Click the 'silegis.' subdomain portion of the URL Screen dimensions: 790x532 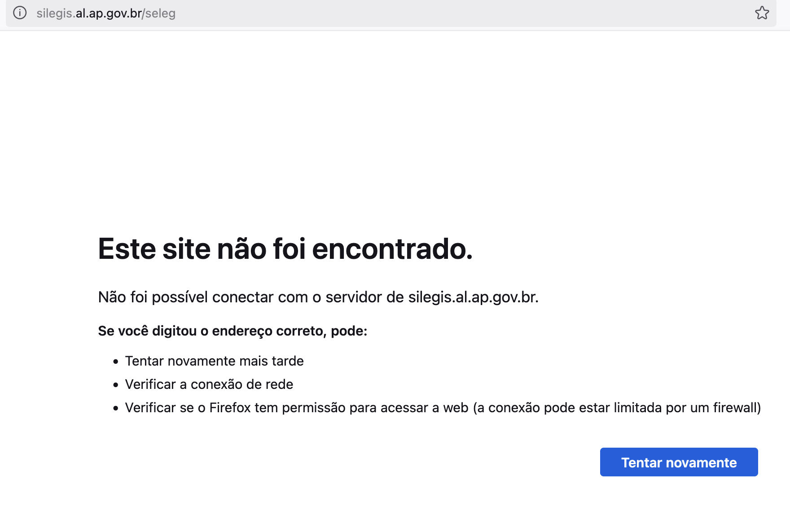click(56, 13)
